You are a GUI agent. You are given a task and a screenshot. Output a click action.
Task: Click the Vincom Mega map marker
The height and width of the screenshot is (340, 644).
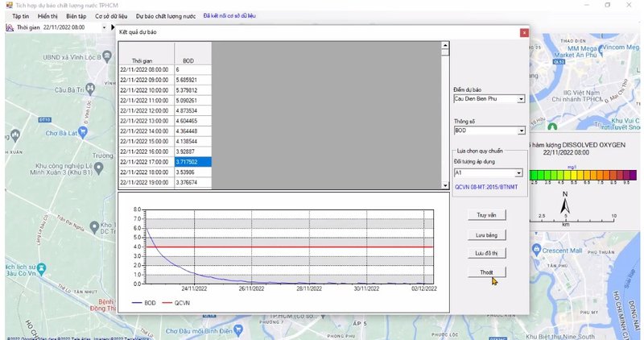601,51
